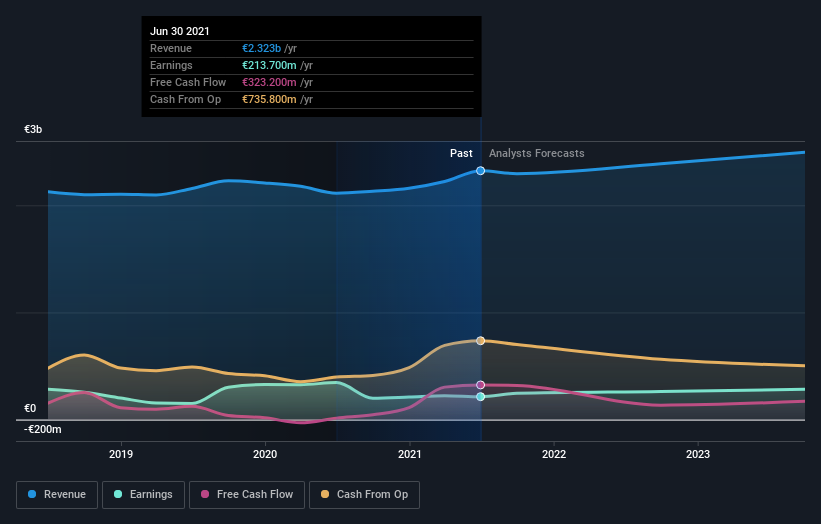Image resolution: width=821 pixels, height=524 pixels.
Task: Click the €3b y-axis label
Action: 33,129
